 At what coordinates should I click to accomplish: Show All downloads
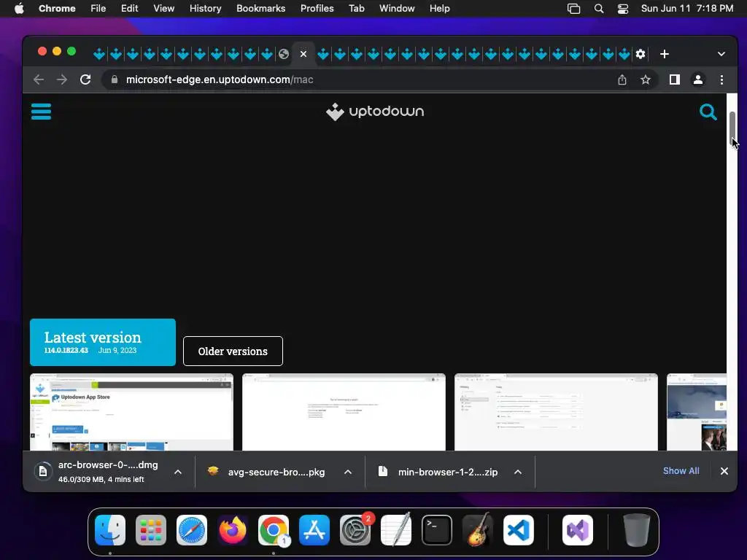[x=681, y=471]
